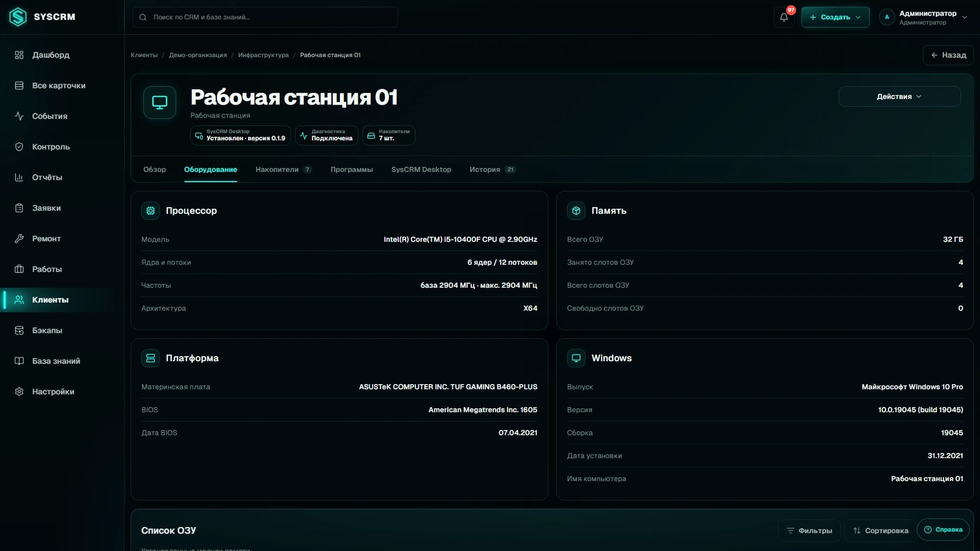Click the Накопители 7 шт. badge
The image size is (980, 551).
(x=388, y=135)
